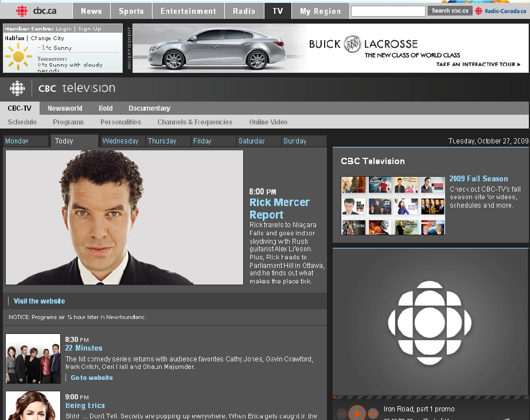Screen dimensions: 530x420
Task: Click the video progress seek bar
Action: pos(430,397)
